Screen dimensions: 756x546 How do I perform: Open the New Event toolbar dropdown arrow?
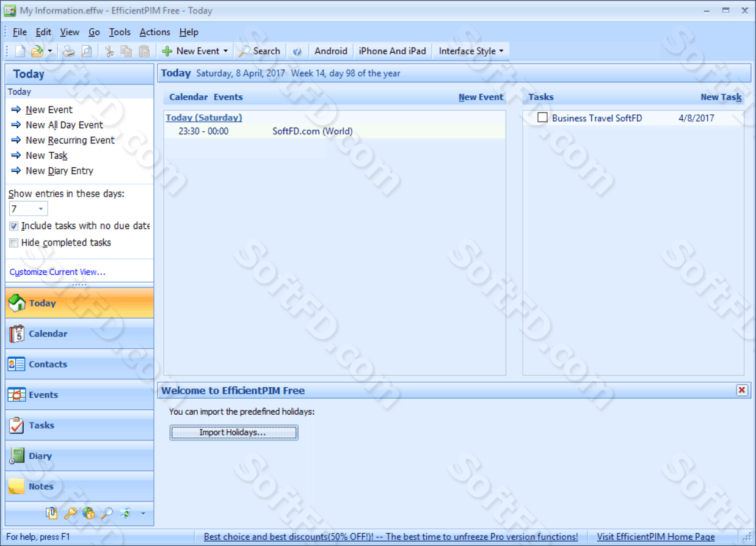[225, 51]
